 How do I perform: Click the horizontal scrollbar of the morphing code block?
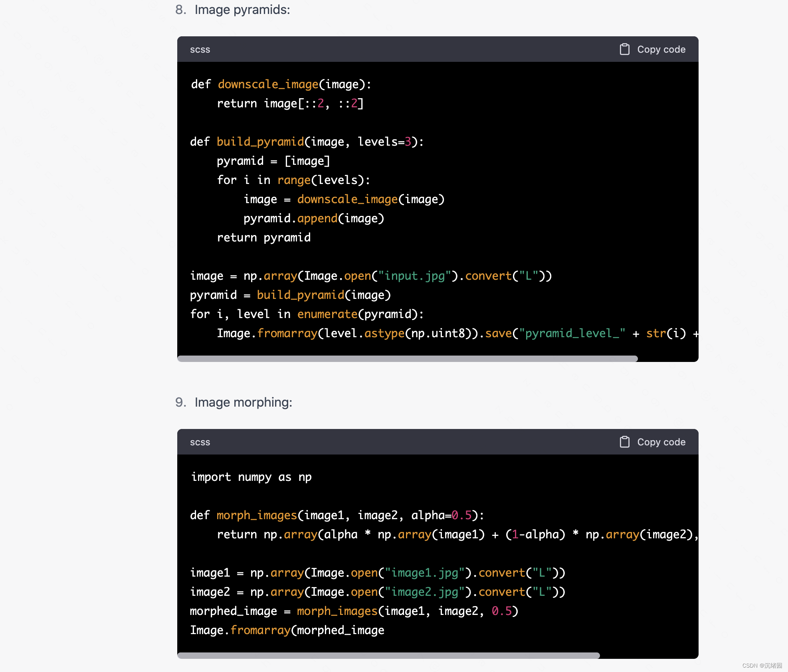point(388,655)
